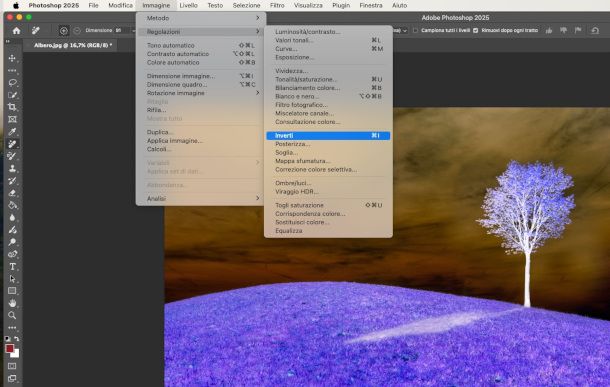The width and height of the screenshot is (610, 387).
Task: Open the Livello menu
Action: (188, 5)
